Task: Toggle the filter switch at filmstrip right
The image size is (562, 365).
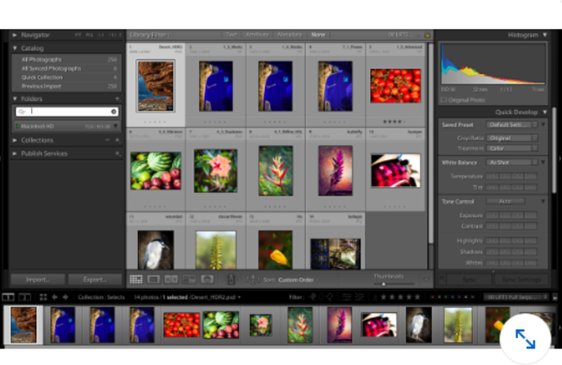Action: coord(555,297)
